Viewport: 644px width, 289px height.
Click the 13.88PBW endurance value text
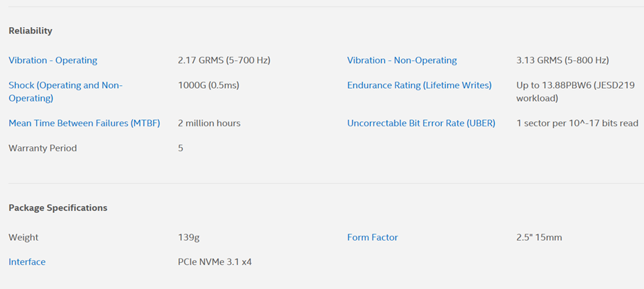point(575,92)
